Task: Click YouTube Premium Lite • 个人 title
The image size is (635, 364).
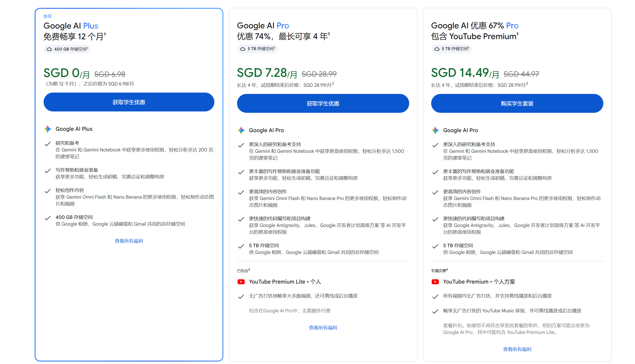Action: click(285, 282)
